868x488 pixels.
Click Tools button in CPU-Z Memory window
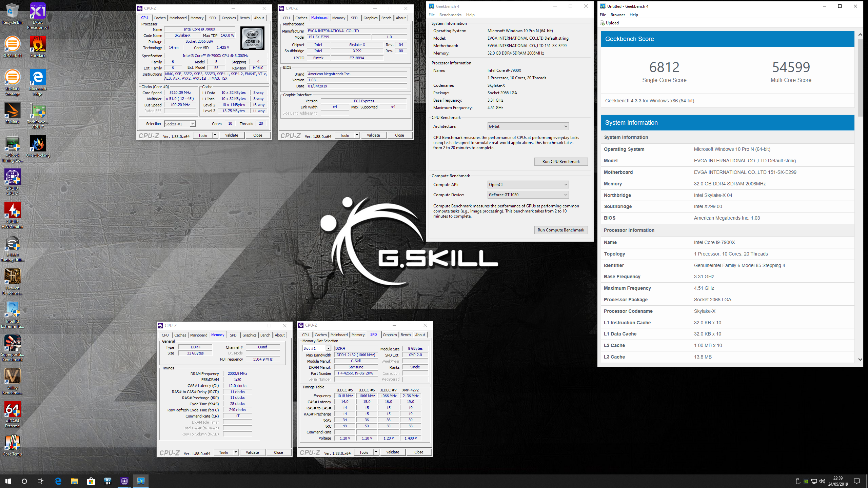click(223, 452)
